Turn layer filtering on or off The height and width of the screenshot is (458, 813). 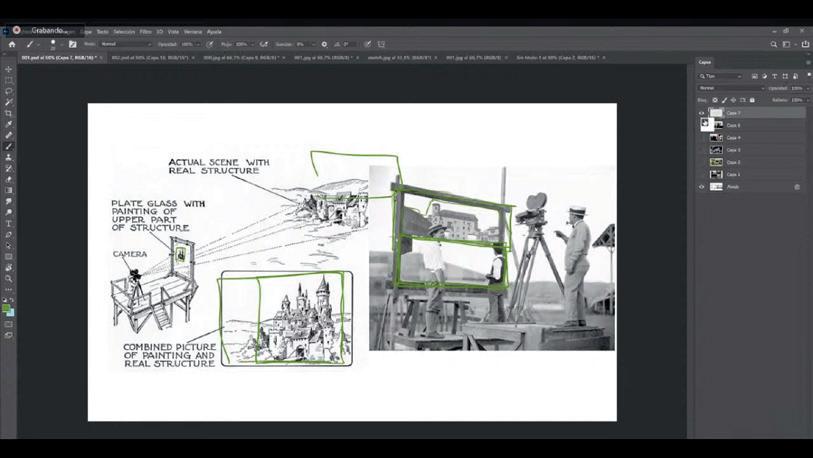[809, 75]
